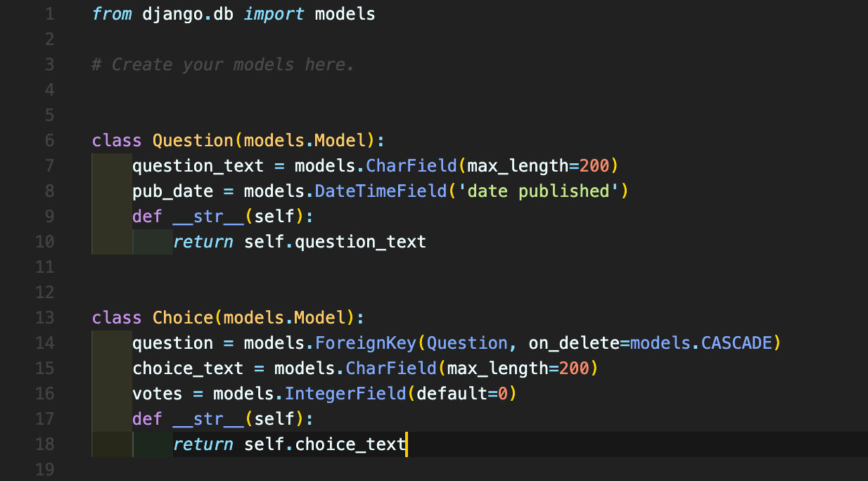Viewport: 868px width, 481px height.
Task: Click 'self.choice_text' on line 18
Action: 325,444
